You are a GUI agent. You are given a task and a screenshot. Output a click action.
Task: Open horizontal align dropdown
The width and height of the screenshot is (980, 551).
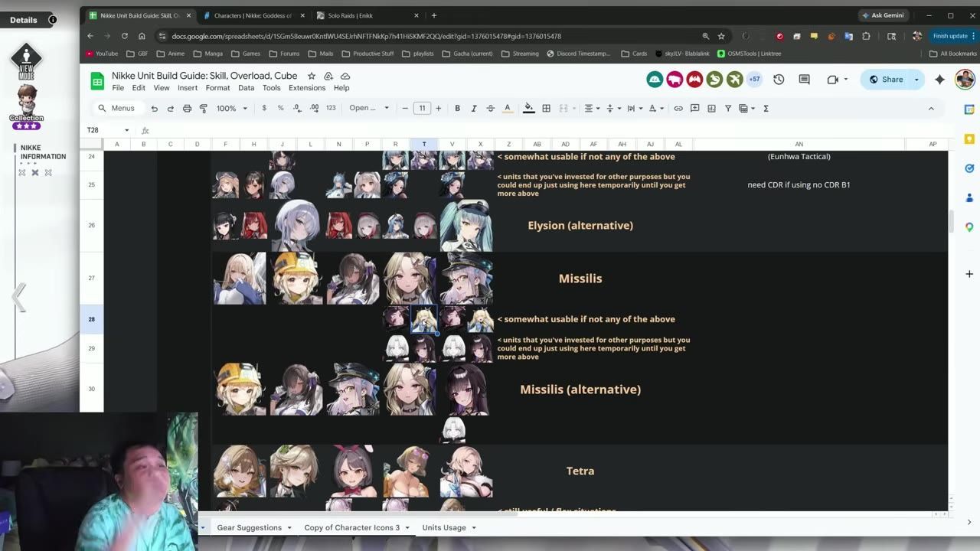(x=592, y=109)
